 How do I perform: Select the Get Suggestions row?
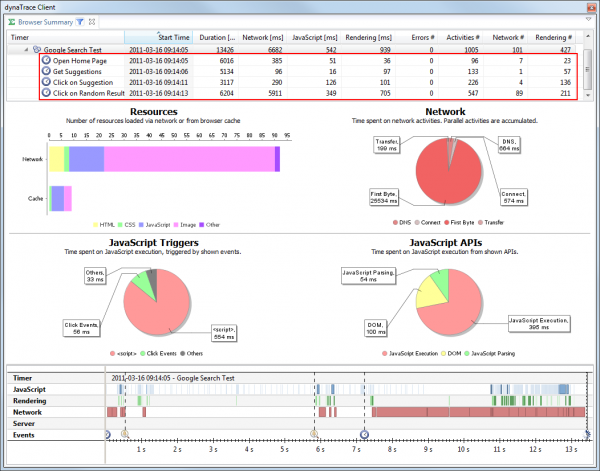coord(308,71)
